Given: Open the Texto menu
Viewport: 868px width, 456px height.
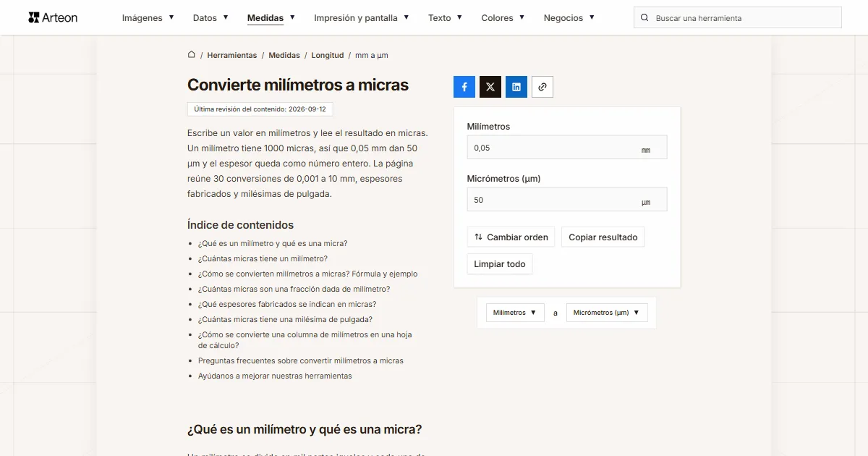Looking at the screenshot, I should pos(446,17).
